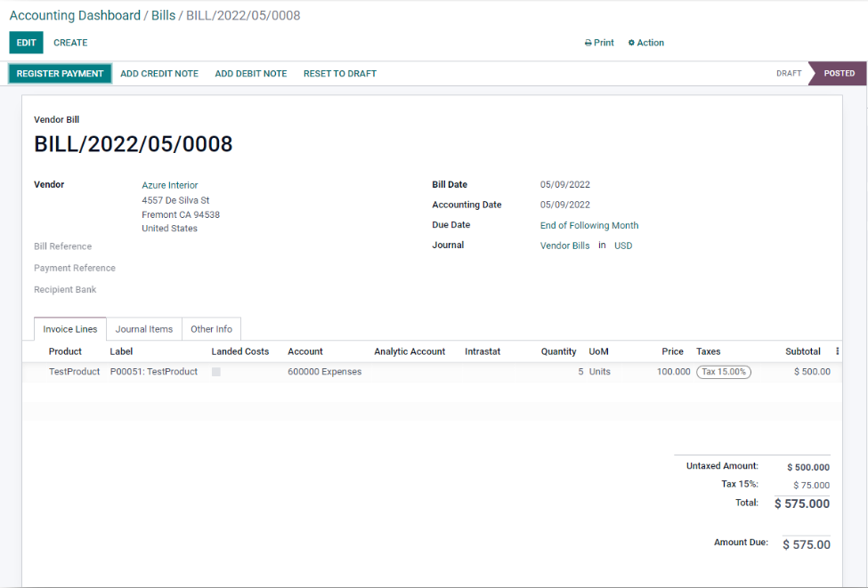Click the printer icon next to Print
868x588 pixels.
(x=588, y=44)
